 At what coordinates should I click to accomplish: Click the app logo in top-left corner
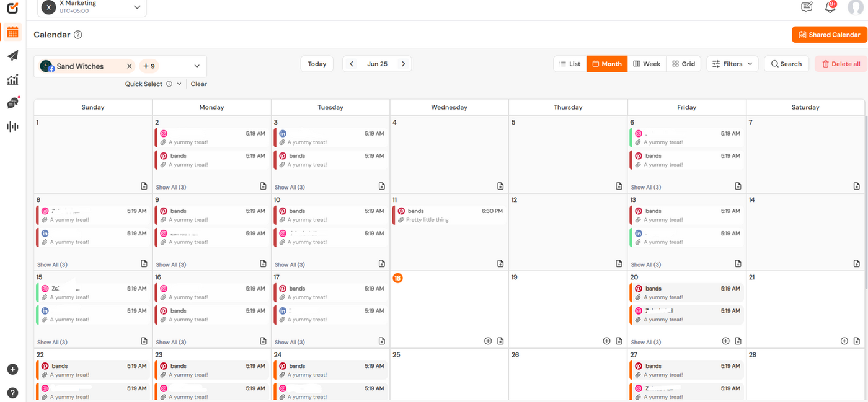coord(12,8)
